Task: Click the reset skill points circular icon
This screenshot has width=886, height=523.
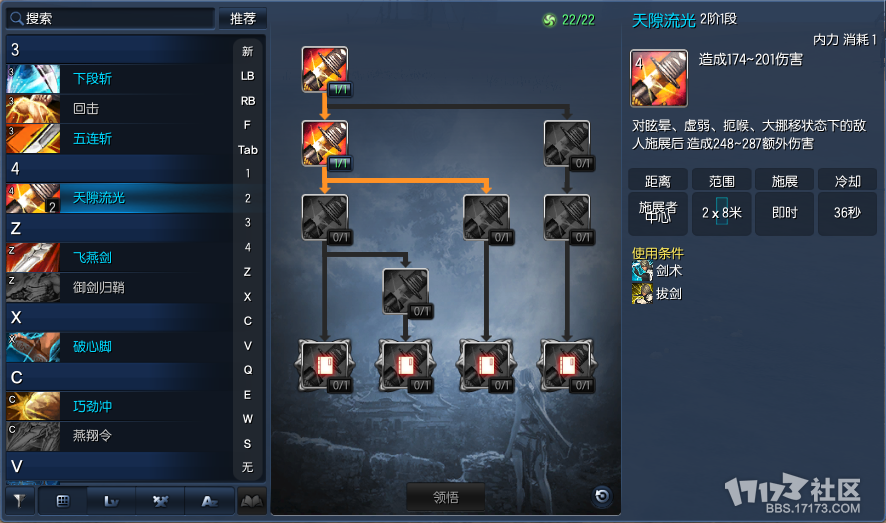Action: [602, 496]
